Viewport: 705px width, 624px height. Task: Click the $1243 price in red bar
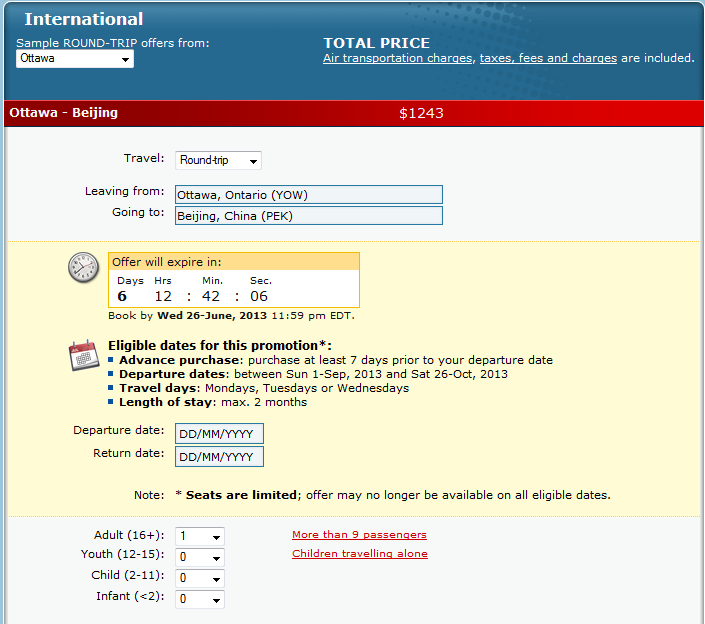click(x=421, y=113)
